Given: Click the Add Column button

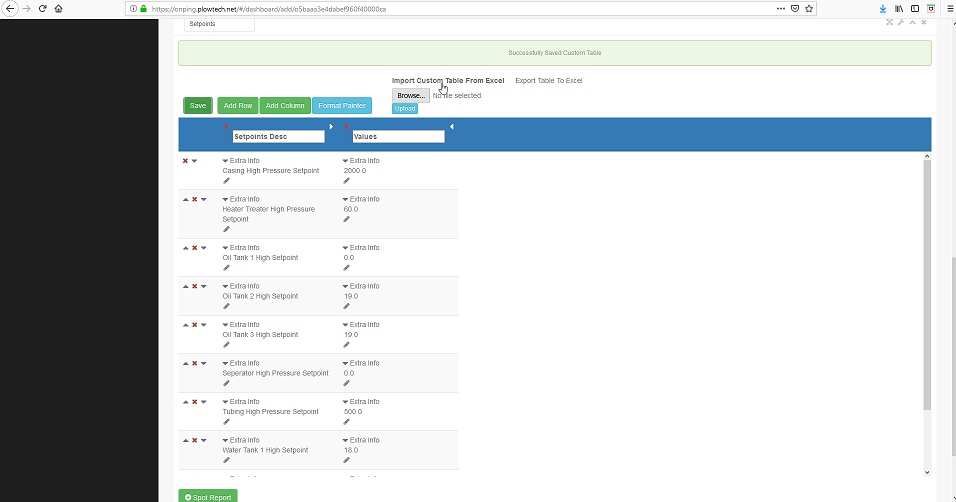Looking at the screenshot, I should [285, 105].
